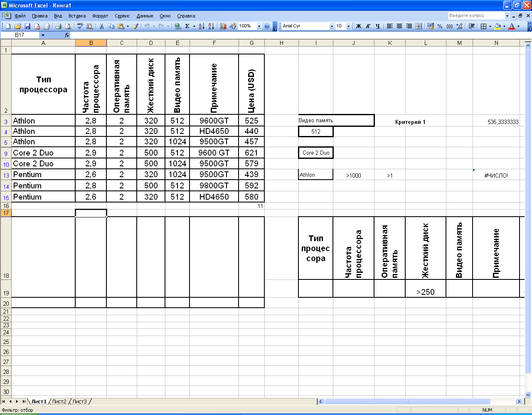Show the Drawing toolbar
The height and width of the screenshot is (415, 532).
pos(233,26)
